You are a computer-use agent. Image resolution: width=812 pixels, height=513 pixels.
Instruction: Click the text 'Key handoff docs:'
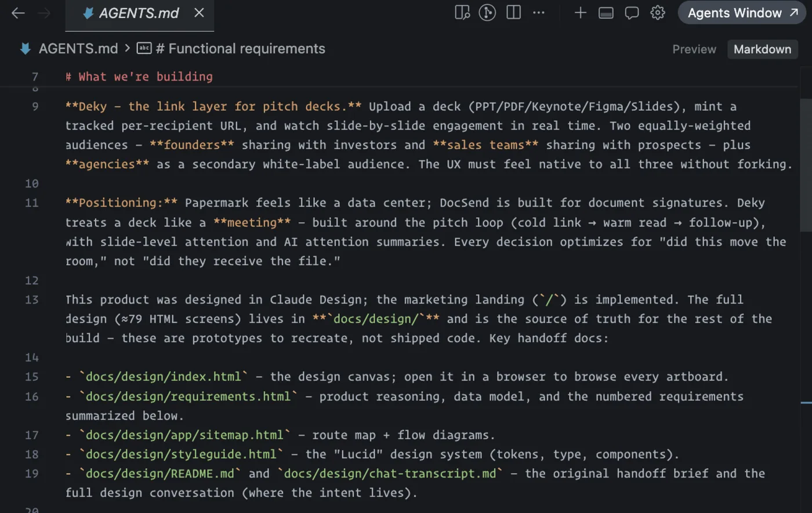coord(549,338)
